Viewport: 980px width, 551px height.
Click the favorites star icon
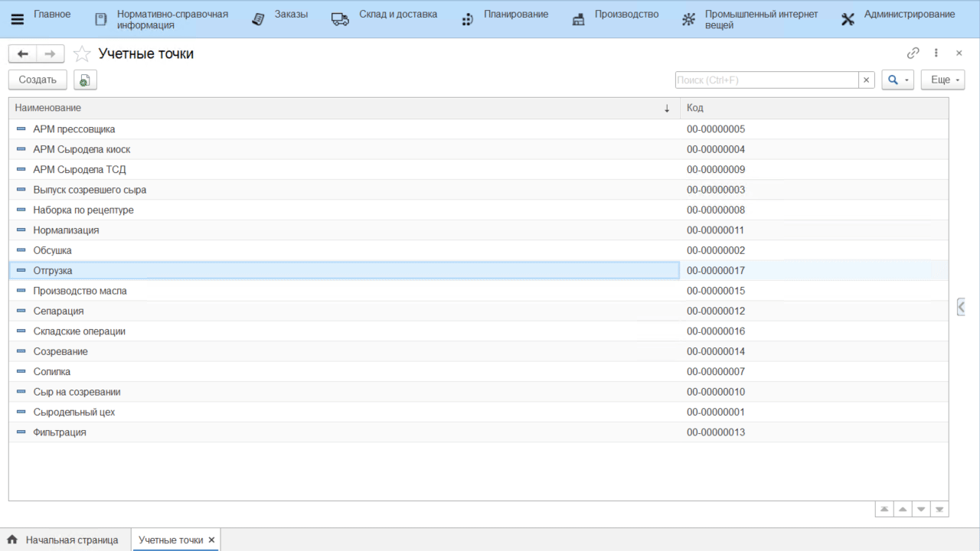click(82, 54)
